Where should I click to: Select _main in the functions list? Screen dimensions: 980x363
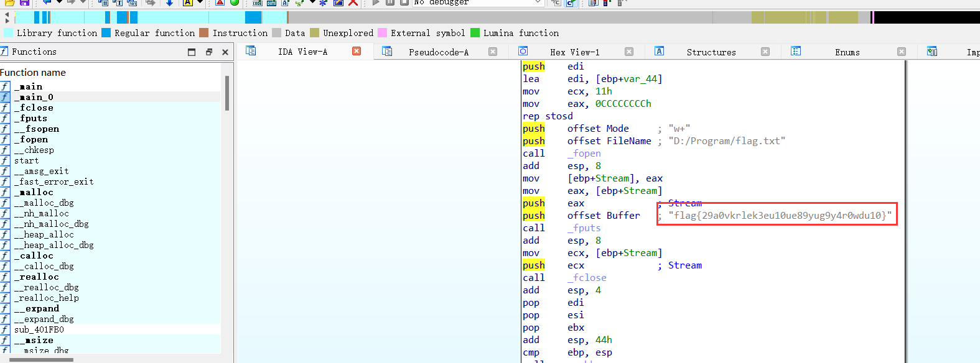click(x=110, y=86)
